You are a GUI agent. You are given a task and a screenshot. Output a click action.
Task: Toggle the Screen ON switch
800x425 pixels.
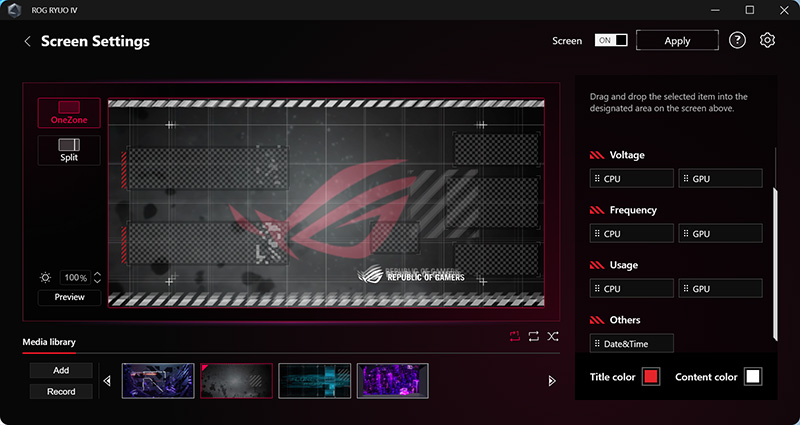(611, 40)
